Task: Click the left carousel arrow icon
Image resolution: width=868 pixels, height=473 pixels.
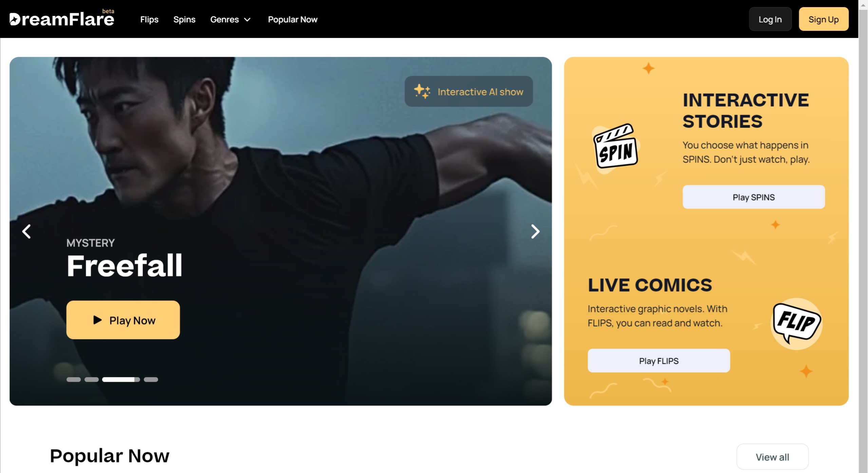Action: tap(27, 231)
